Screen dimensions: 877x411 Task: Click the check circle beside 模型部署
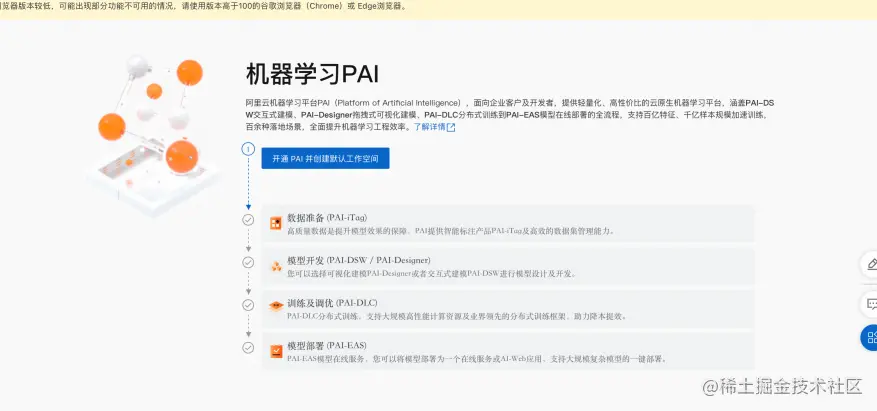(x=248, y=348)
